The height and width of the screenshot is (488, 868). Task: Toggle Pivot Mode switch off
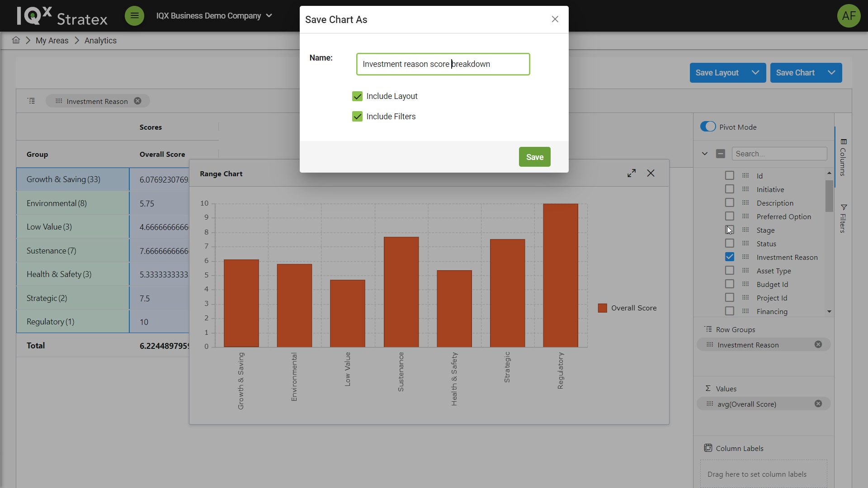coord(708,127)
